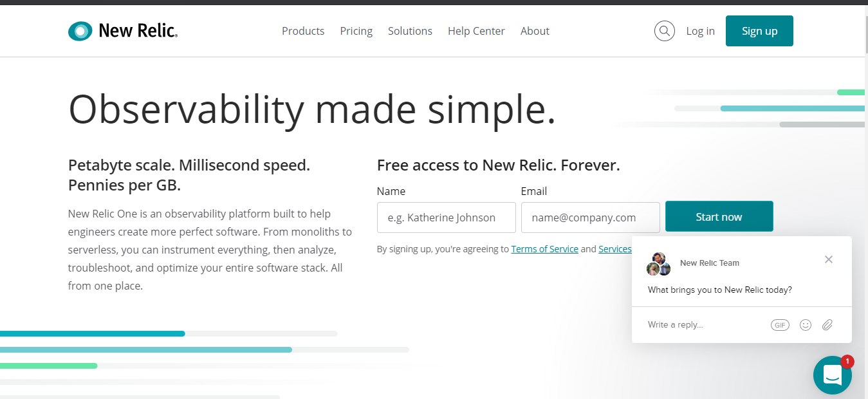868x399 pixels.
Task: Open the chat launcher bubble
Action: (832, 375)
